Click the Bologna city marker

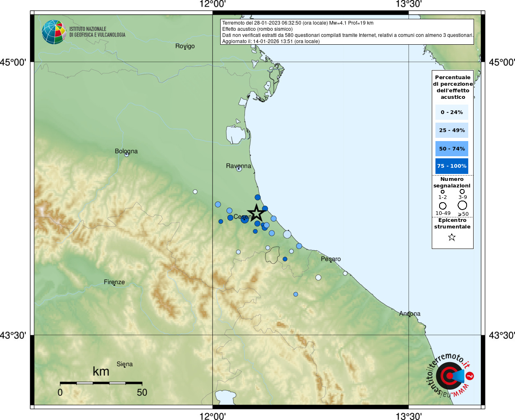tap(127, 154)
